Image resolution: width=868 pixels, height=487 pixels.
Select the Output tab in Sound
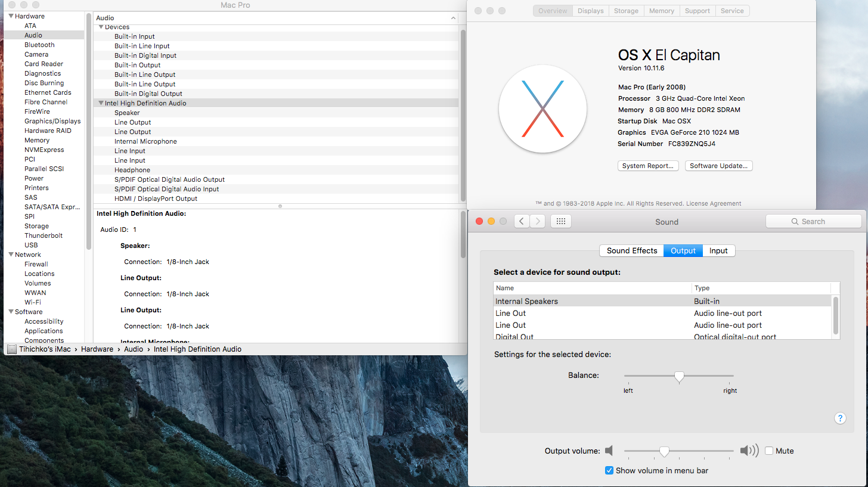(683, 250)
